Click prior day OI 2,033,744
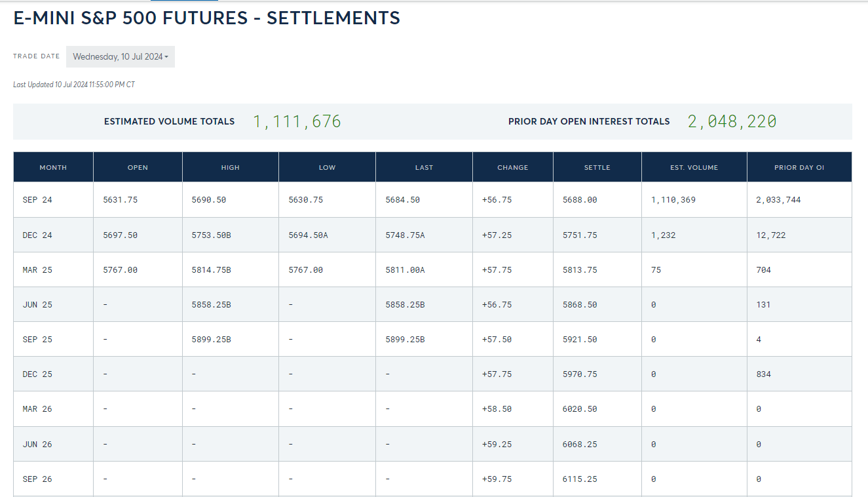Screen dimensions: 868x497 pos(778,200)
